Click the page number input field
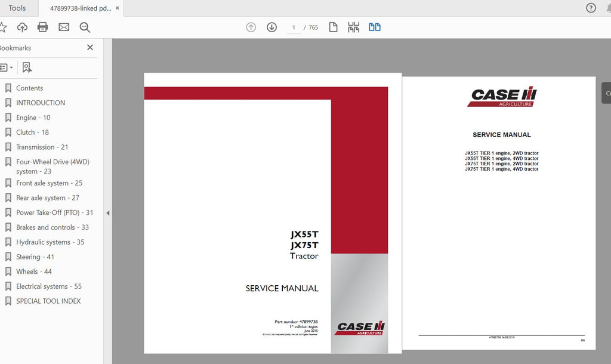The height and width of the screenshot is (364, 611). 294,27
